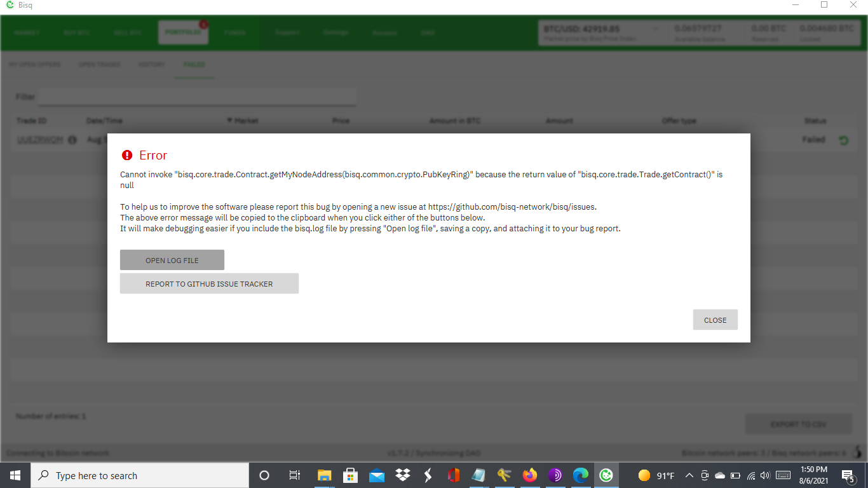The image size is (868, 488).
Task: Switch to HISTORY sub-tab
Action: click(151, 65)
